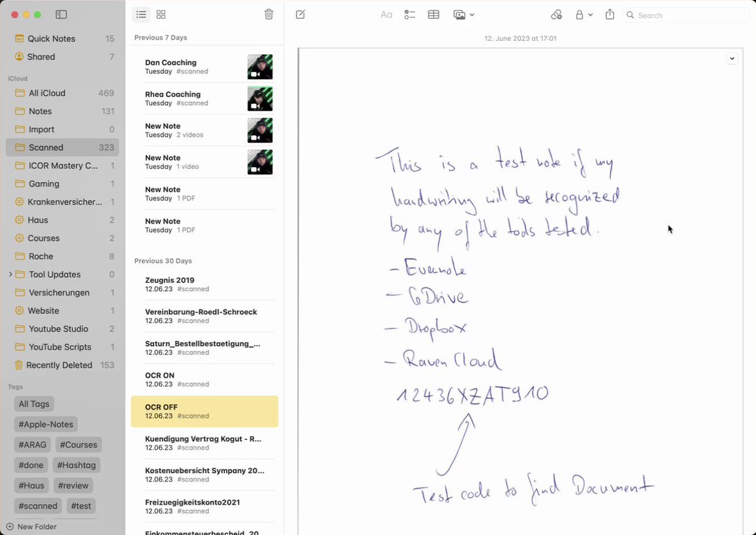The width and height of the screenshot is (756, 535).
Task: Expand the scanned document options chevron
Action: pos(732,59)
